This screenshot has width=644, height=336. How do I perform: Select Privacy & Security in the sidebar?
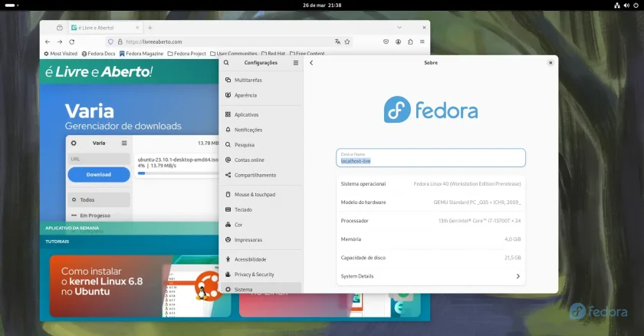[261, 275]
